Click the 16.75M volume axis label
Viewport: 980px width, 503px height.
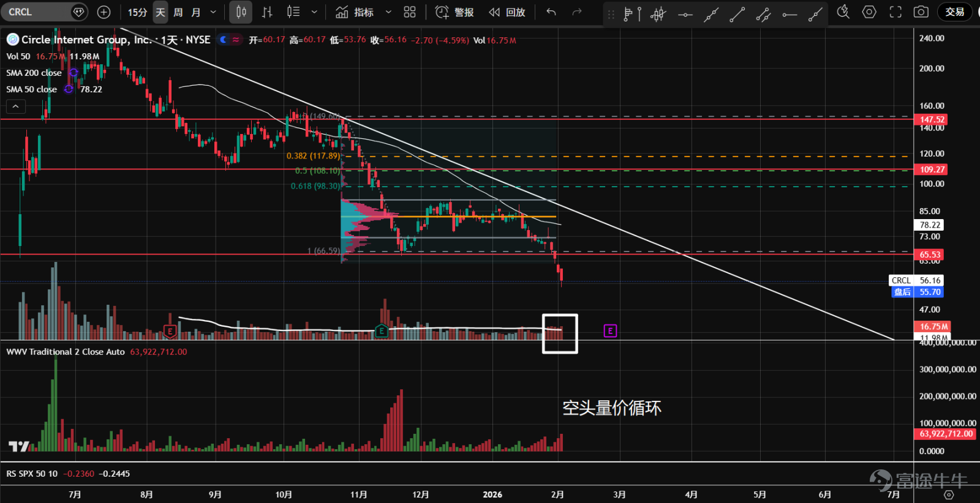pos(933,327)
